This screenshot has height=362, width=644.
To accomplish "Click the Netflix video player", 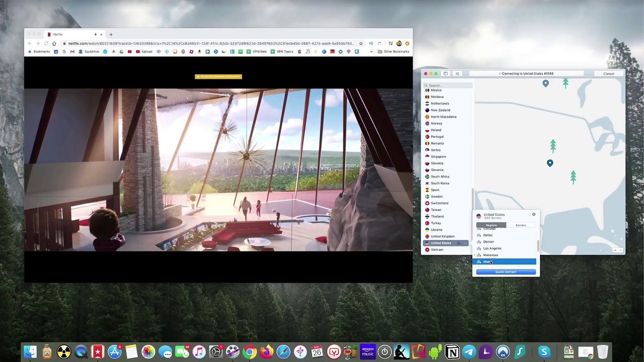I will 218,170.
